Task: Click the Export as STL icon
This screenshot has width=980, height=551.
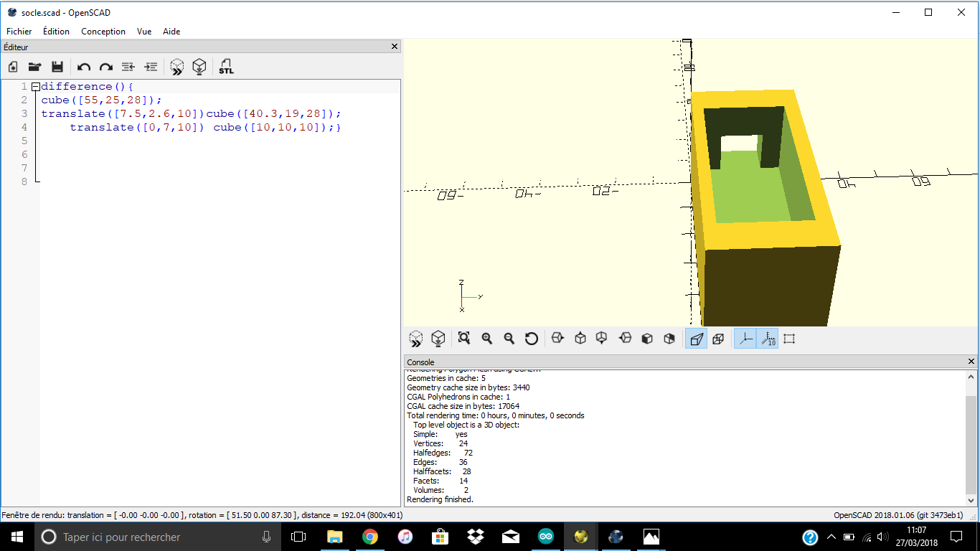Action: 226,67
